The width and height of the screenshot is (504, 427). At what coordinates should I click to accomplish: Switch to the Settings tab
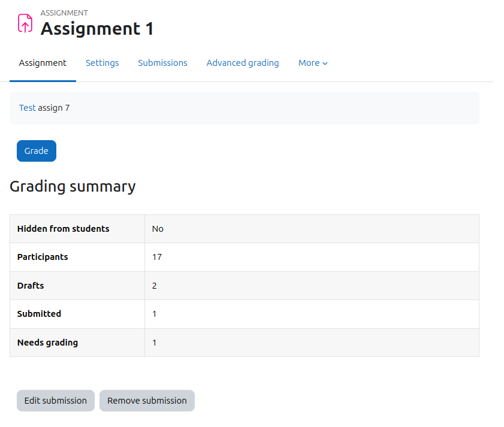pyautogui.click(x=102, y=63)
